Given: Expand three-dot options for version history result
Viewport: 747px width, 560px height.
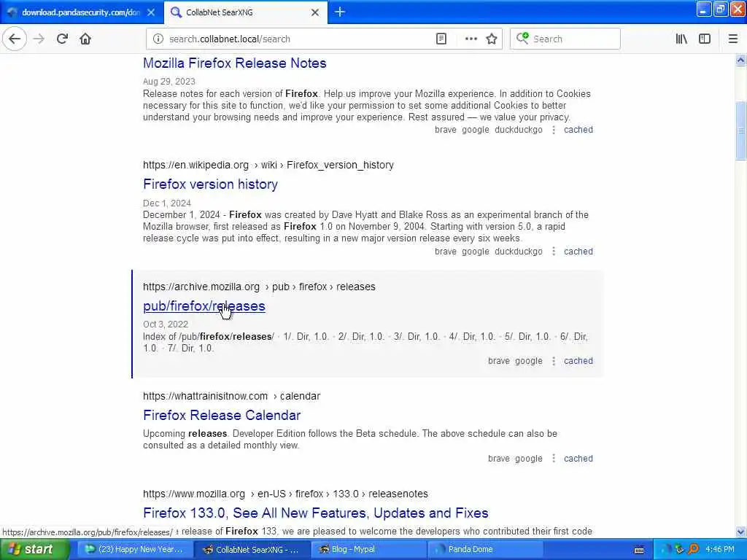Looking at the screenshot, I should click(554, 252).
